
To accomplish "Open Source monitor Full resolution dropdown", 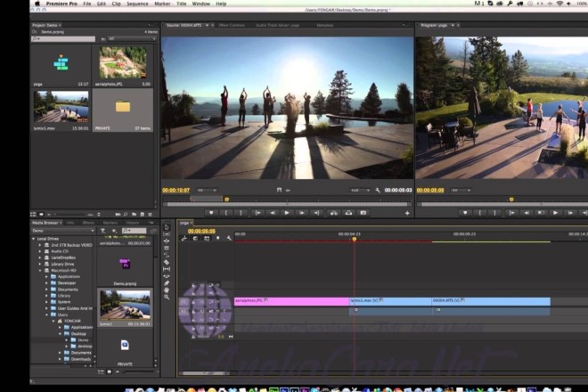I will tap(360, 191).
